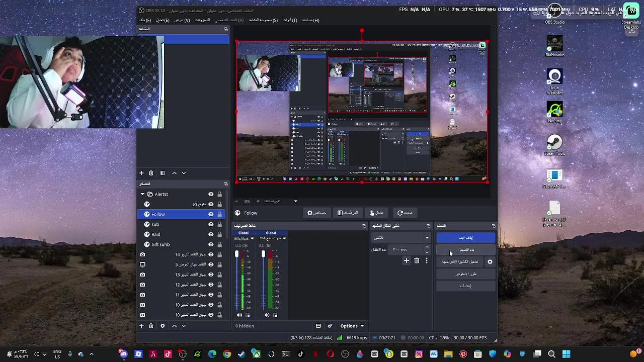
Task: Undock the scenes panel
Action: click(x=226, y=29)
